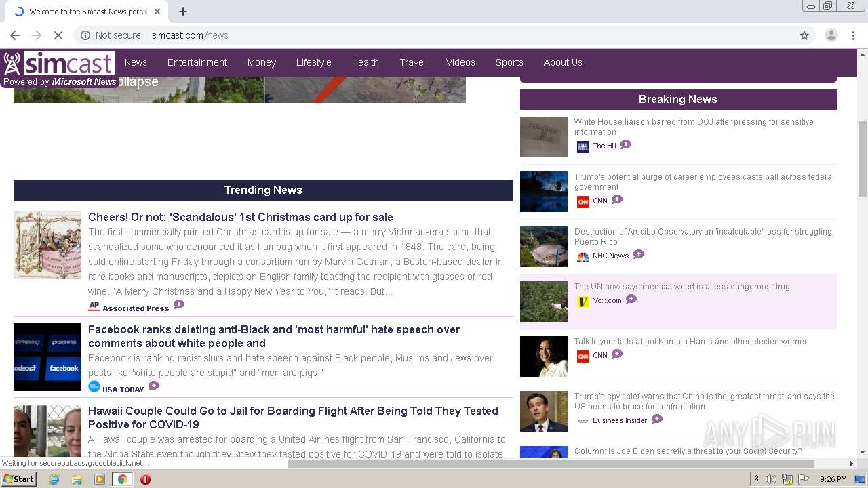Click CNN logo under Trump purge story
The height and width of the screenshot is (488, 868).
point(583,201)
